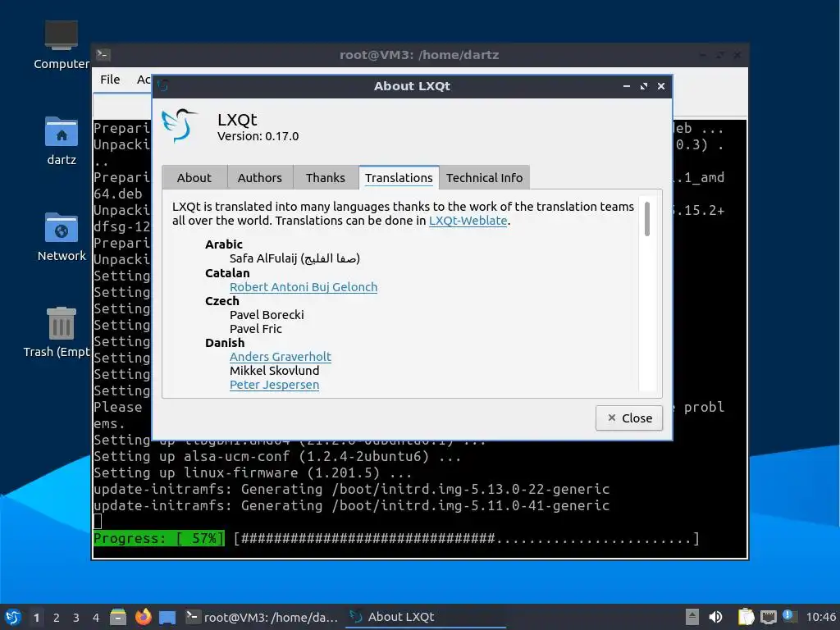Select the Translations tab
The width and height of the screenshot is (840, 630).
pyautogui.click(x=399, y=178)
